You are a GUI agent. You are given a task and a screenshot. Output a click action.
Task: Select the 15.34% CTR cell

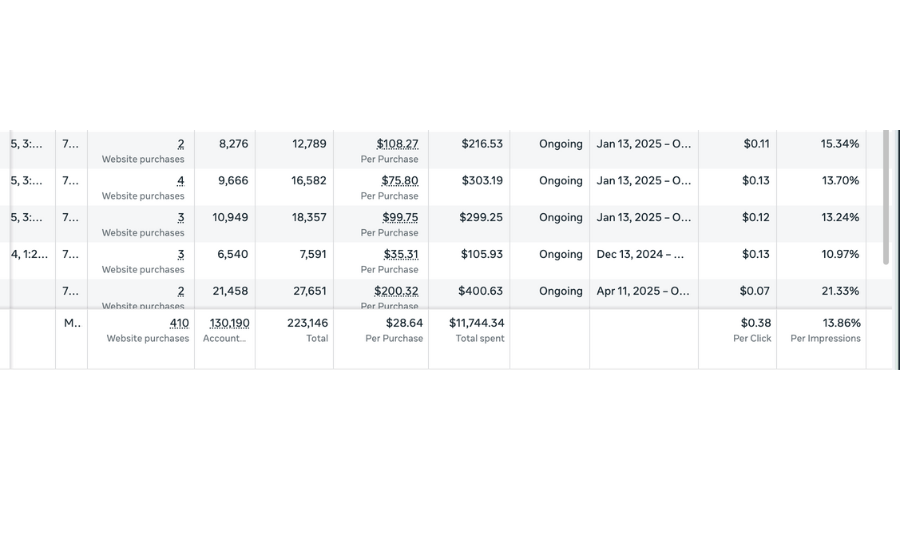[x=821, y=150]
